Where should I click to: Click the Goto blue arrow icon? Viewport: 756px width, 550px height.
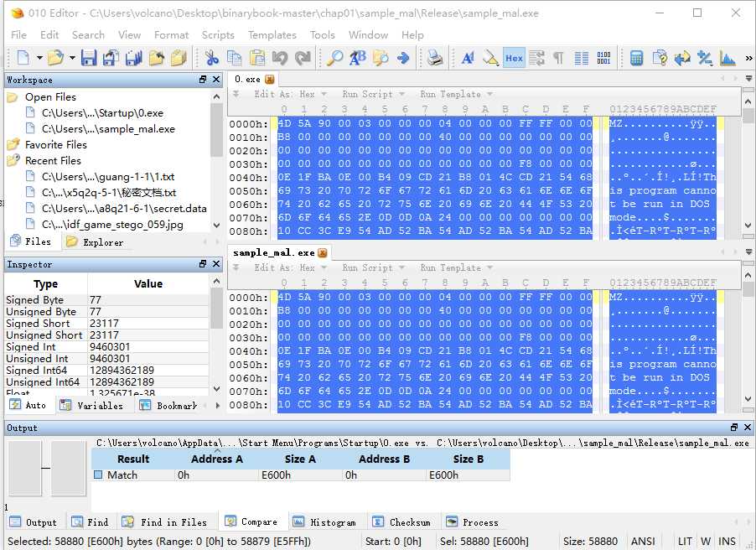click(403, 59)
